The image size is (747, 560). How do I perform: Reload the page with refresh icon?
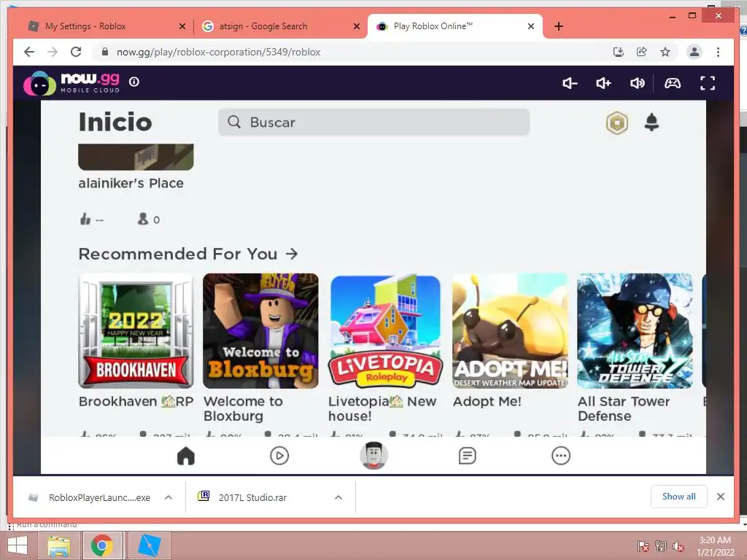pyautogui.click(x=76, y=52)
